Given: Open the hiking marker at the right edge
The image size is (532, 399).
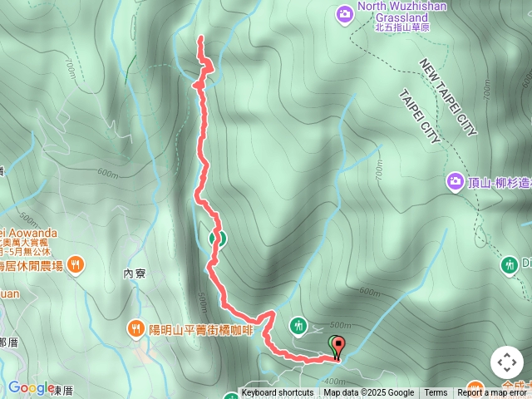Looking at the screenshot, I should click(510, 266).
